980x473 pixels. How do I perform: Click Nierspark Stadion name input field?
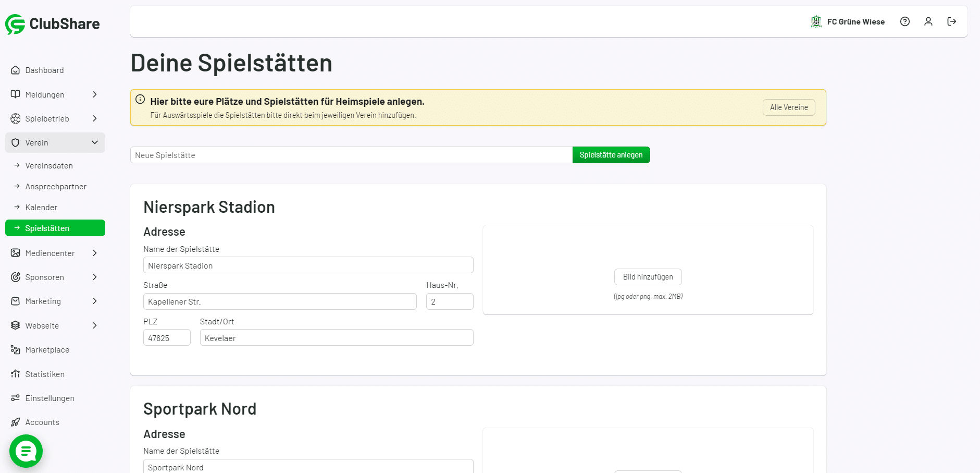click(308, 265)
